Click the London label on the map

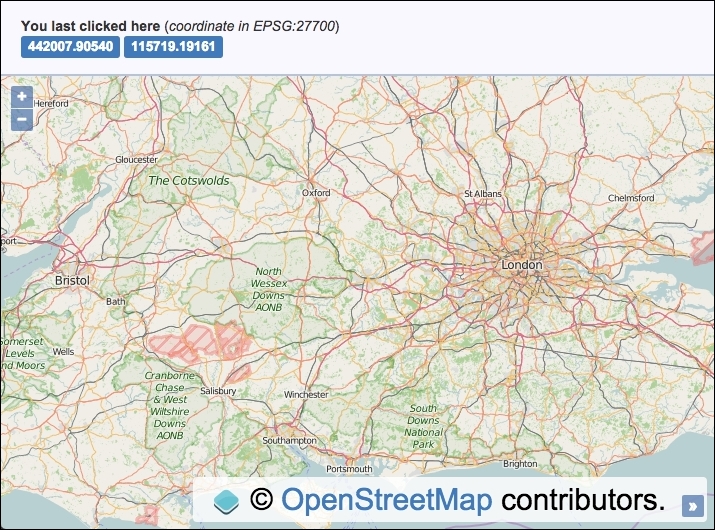click(522, 265)
